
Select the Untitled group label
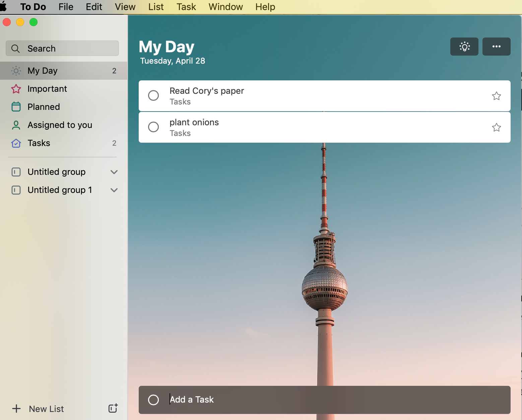(x=56, y=172)
